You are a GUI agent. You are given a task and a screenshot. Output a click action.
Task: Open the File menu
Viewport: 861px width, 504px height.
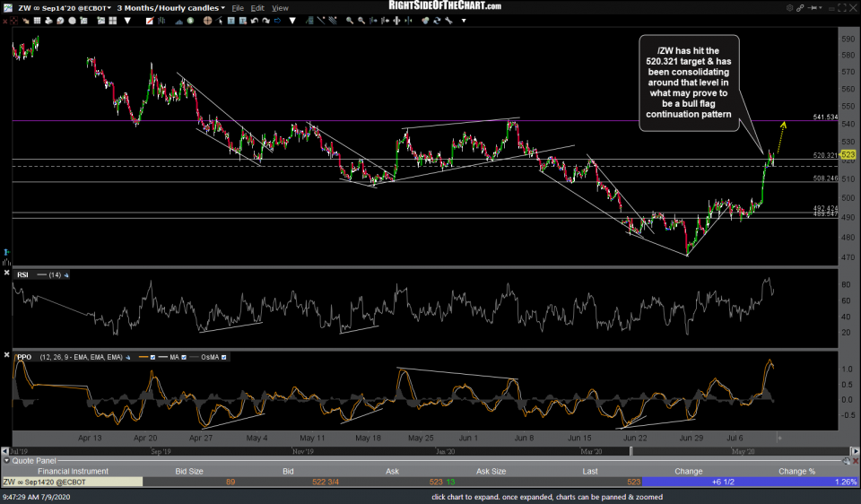tap(238, 8)
